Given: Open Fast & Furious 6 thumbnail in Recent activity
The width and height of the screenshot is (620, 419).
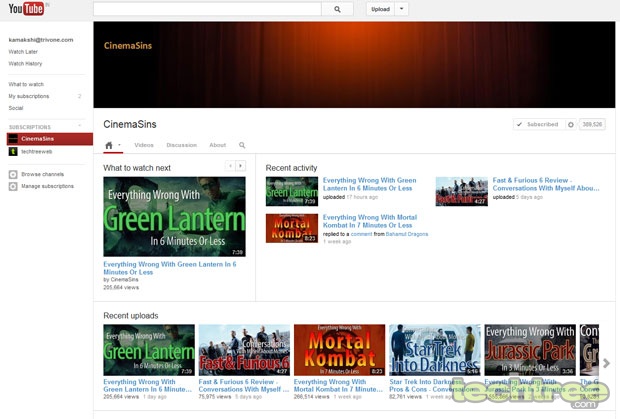Looking at the screenshot, I should point(461,191).
